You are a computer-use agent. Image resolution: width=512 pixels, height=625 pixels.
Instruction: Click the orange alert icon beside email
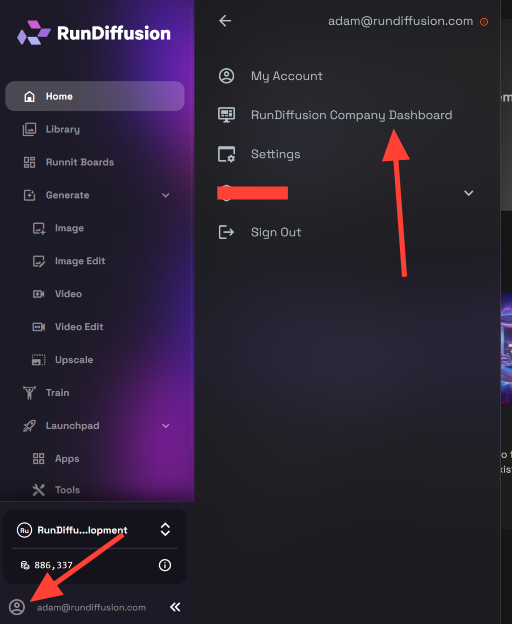[484, 22]
